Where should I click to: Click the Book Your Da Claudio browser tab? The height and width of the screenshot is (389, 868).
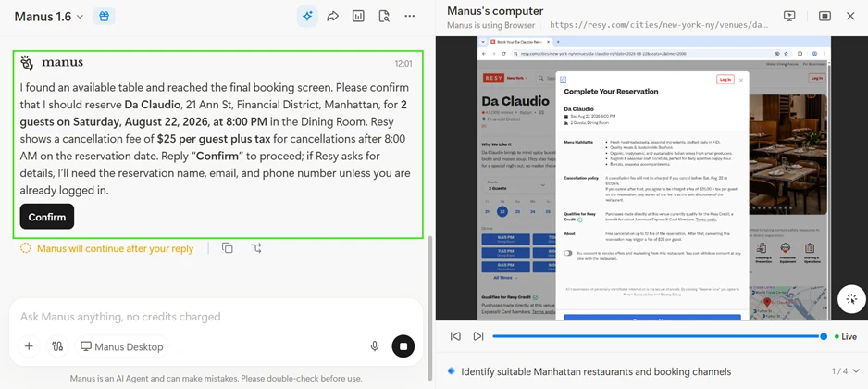point(520,42)
